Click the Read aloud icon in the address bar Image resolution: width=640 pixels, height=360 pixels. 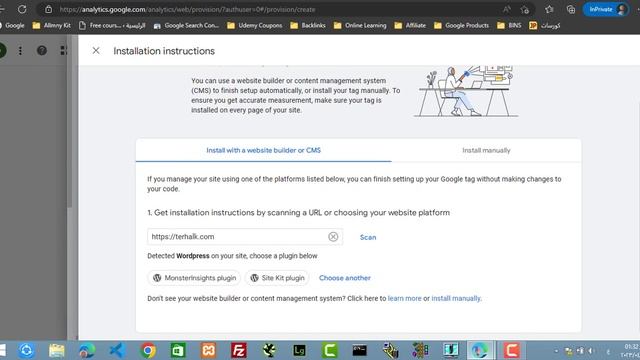pyautogui.click(x=507, y=9)
